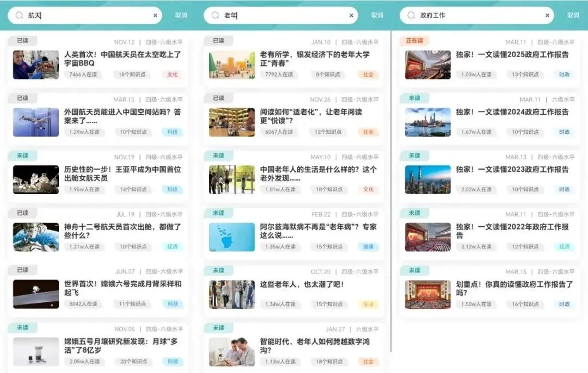The width and height of the screenshot is (588, 373).
Task: Open article 智能时代，老年人如何跨越数字鸿沟
Action: coord(315,346)
